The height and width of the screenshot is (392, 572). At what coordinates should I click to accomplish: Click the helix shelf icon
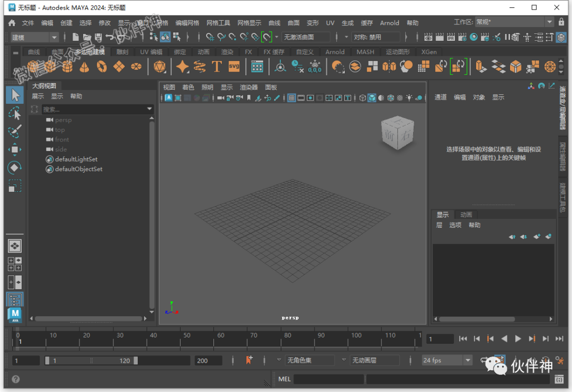[x=200, y=67]
